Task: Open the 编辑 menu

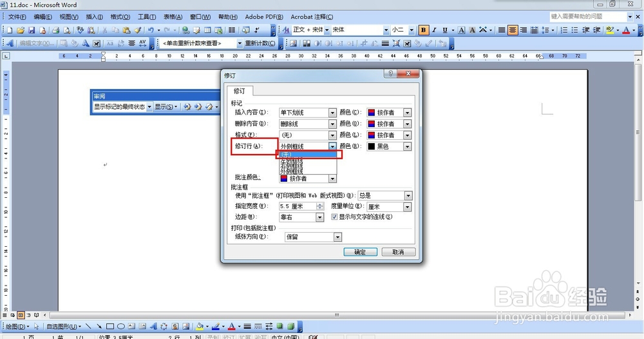Action: 43,17
